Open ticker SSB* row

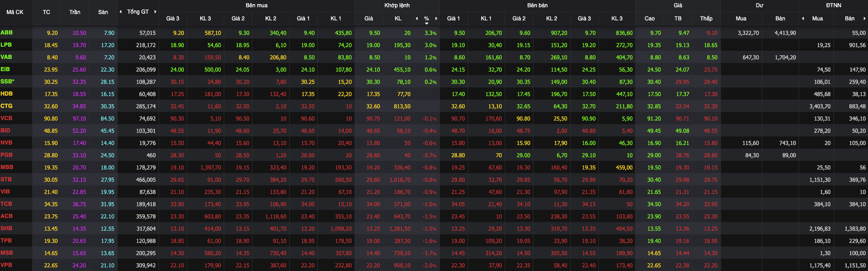(8, 82)
